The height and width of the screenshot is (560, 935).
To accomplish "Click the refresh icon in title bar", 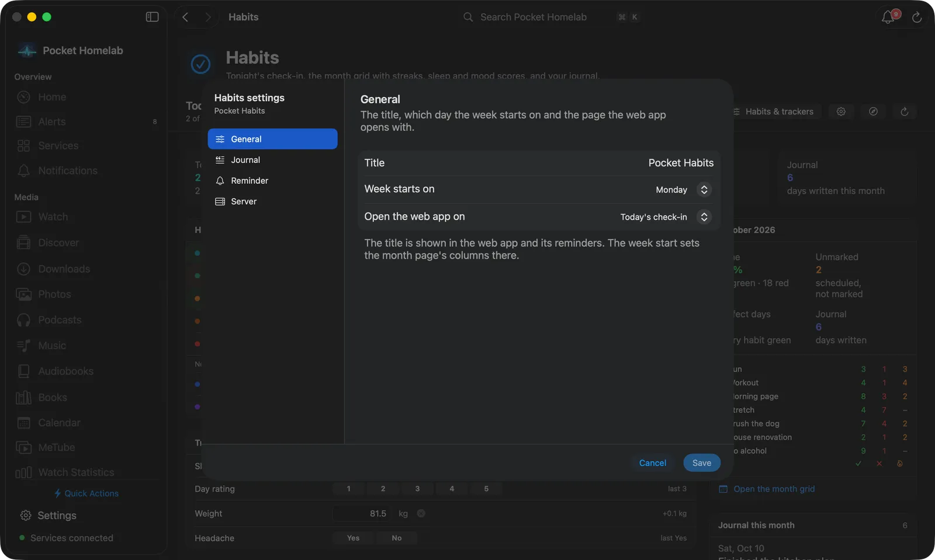I will pos(917,18).
